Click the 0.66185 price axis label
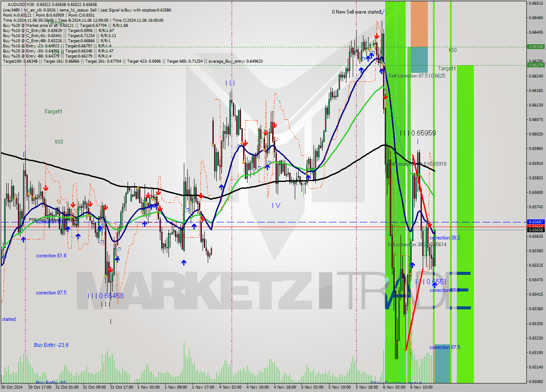 coord(536,90)
